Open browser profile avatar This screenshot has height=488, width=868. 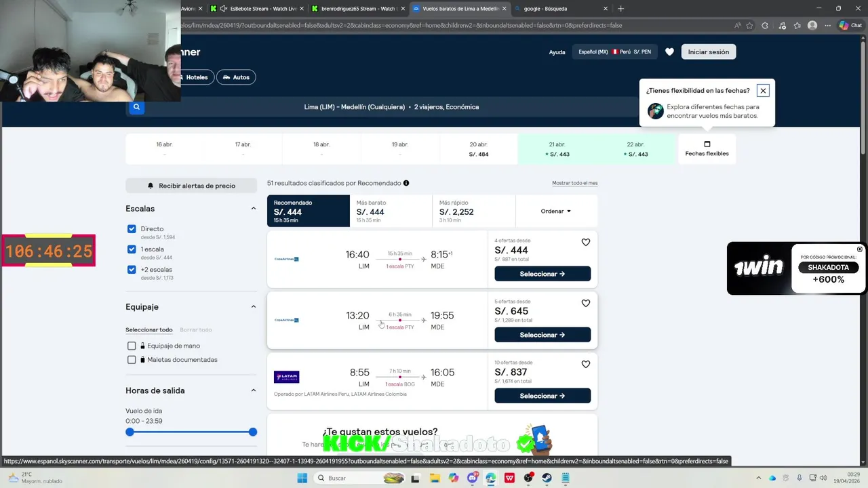(812, 25)
